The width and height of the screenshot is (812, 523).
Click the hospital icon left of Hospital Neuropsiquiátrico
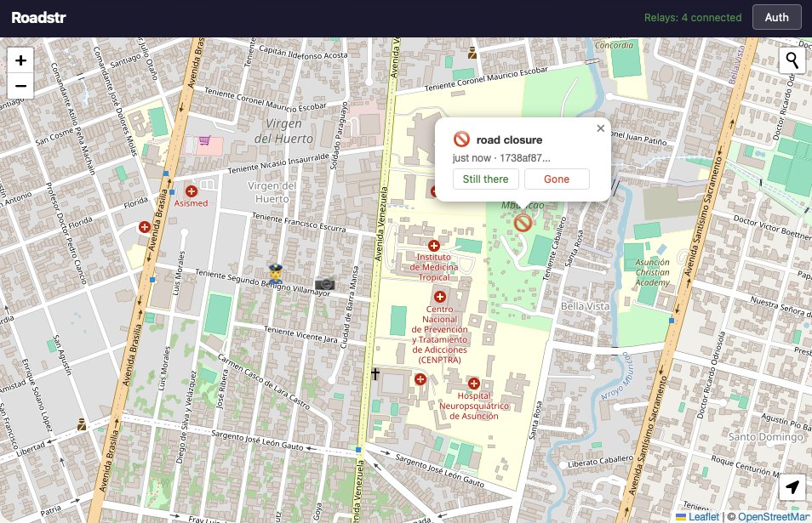point(420,379)
